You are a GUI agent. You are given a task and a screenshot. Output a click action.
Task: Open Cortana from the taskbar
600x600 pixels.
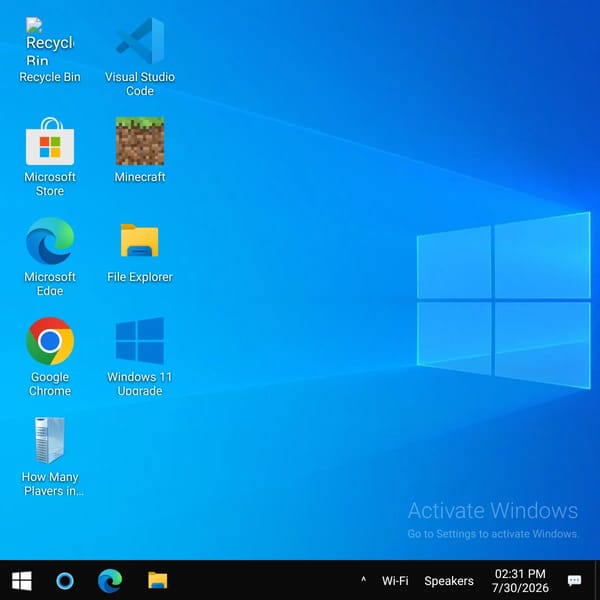(x=65, y=580)
